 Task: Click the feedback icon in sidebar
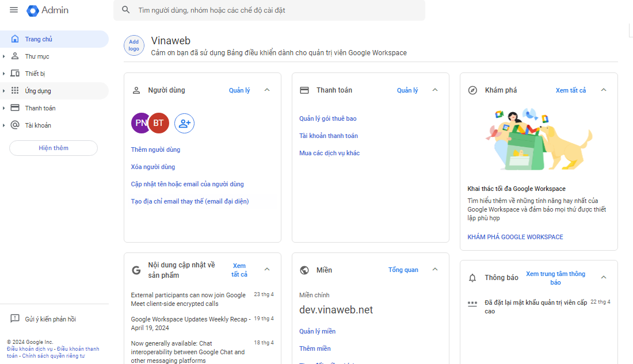(x=15, y=319)
